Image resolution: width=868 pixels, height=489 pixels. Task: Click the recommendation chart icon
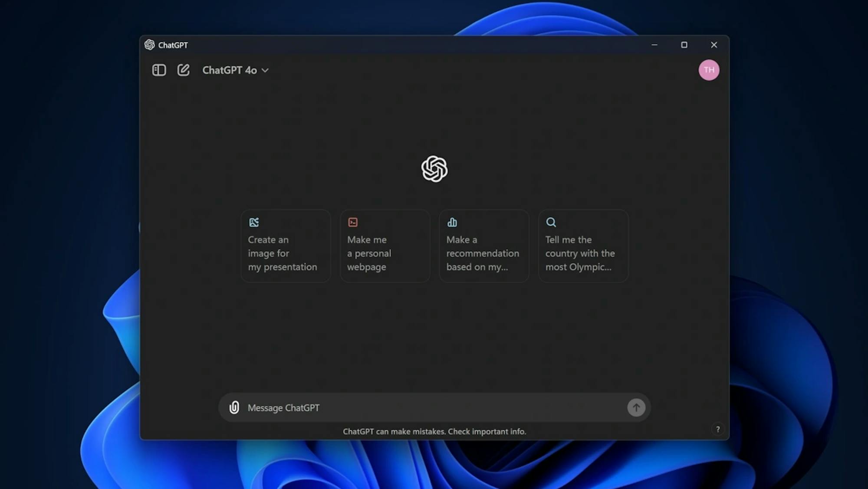click(x=451, y=222)
